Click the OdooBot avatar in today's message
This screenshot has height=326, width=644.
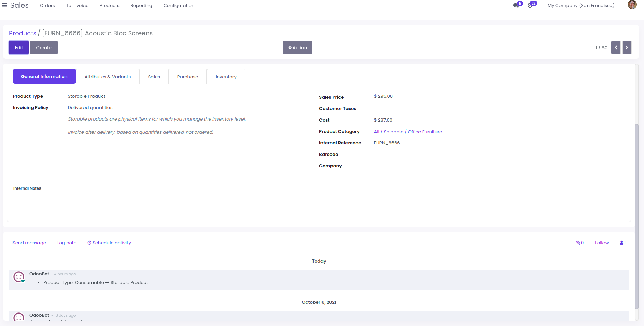point(19,277)
